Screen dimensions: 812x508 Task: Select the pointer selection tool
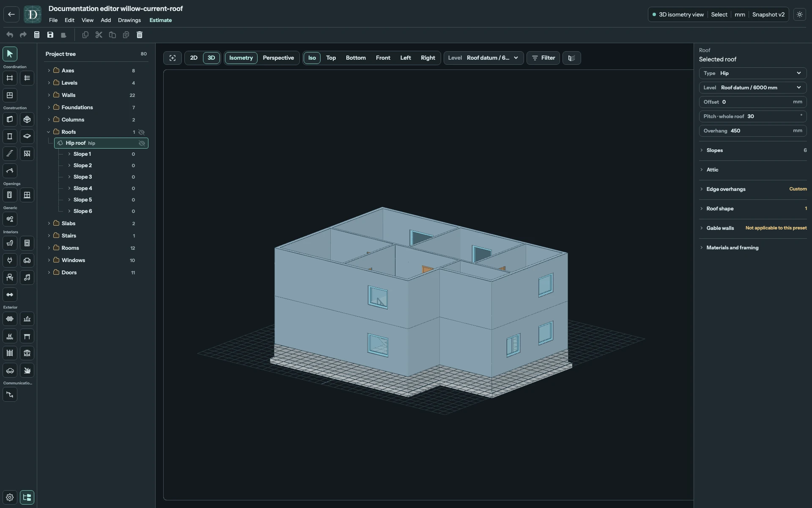pos(10,54)
